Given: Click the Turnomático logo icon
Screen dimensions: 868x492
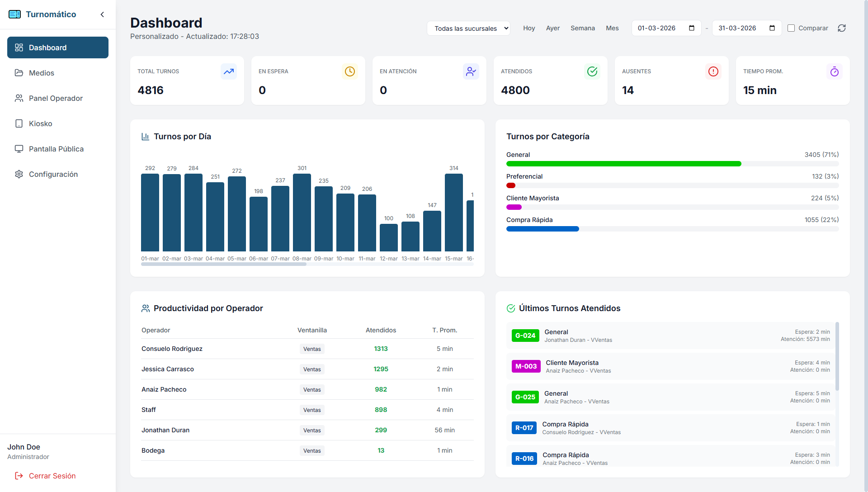Looking at the screenshot, I should 14,14.
